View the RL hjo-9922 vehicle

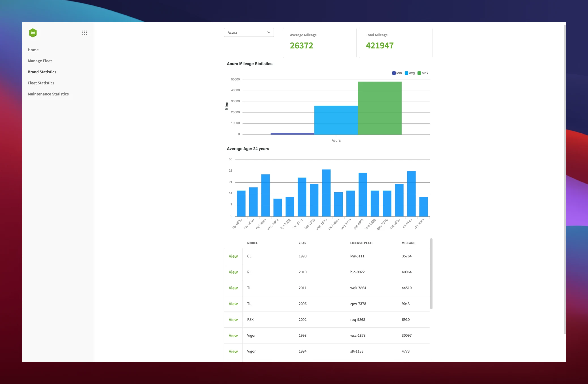click(233, 272)
